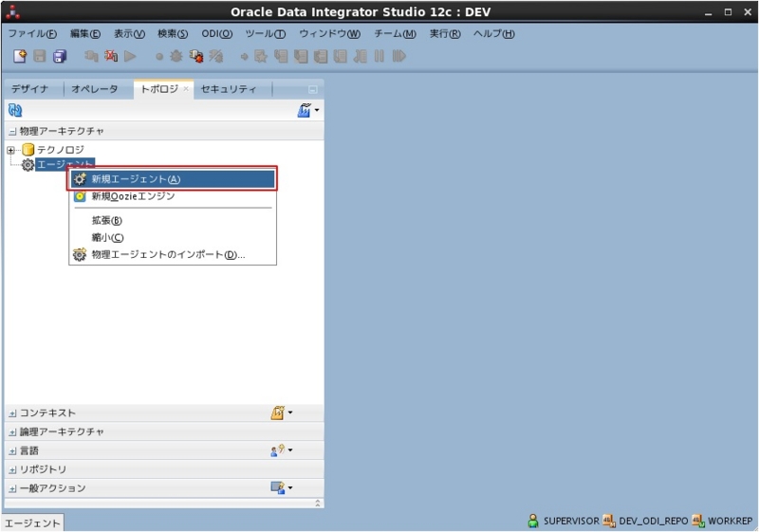Open the 実行(R) menu

click(445, 34)
